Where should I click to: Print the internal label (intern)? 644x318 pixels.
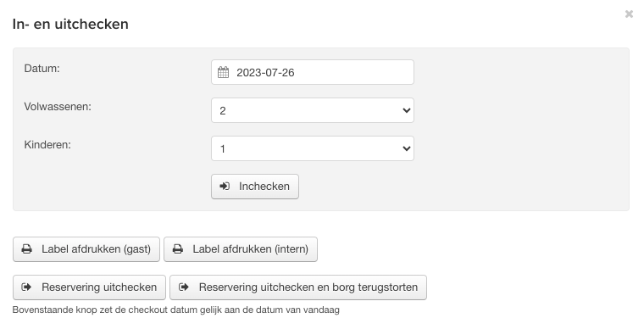[x=241, y=249]
